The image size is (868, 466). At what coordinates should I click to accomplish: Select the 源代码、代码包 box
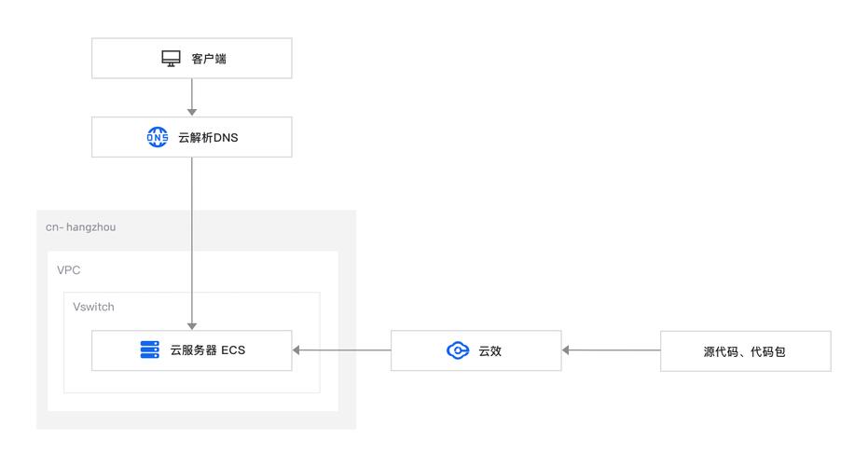pos(746,350)
